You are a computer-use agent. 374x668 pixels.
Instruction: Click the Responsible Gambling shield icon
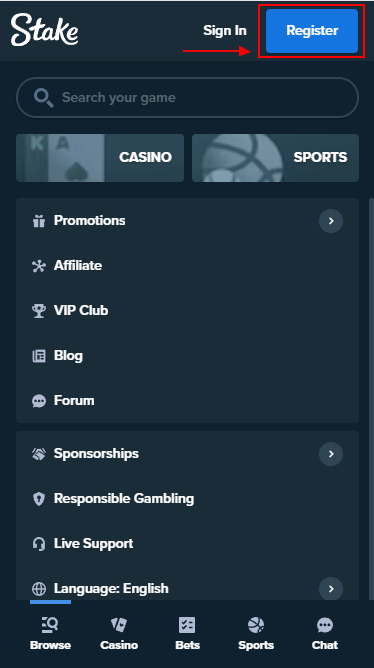click(x=39, y=499)
